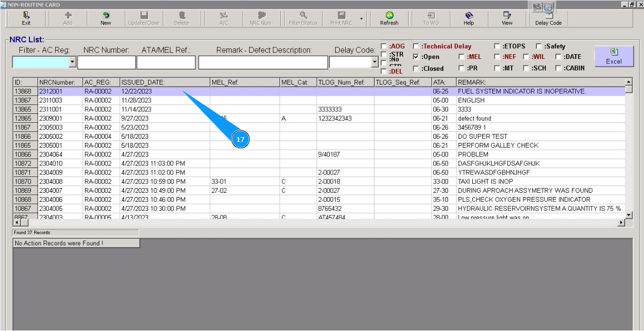
Task: Click the Add toolbar icon
Action: pyautogui.click(x=68, y=18)
